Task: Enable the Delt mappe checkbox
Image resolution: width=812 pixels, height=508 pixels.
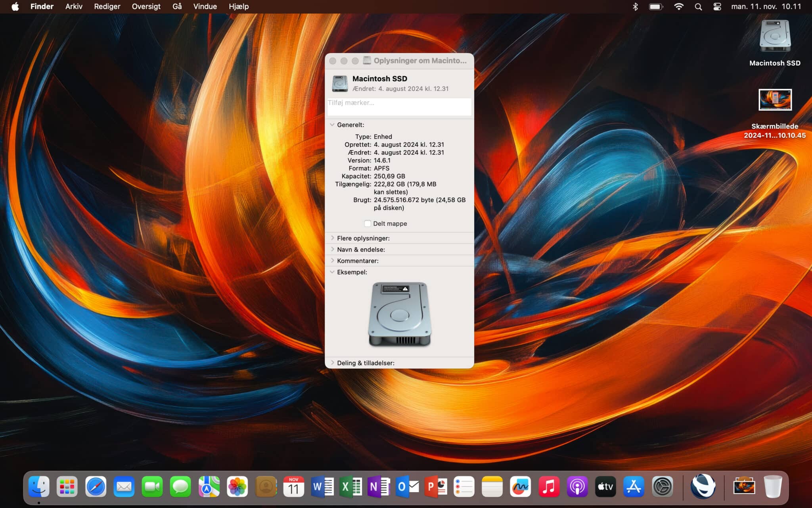Action: click(x=368, y=223)
